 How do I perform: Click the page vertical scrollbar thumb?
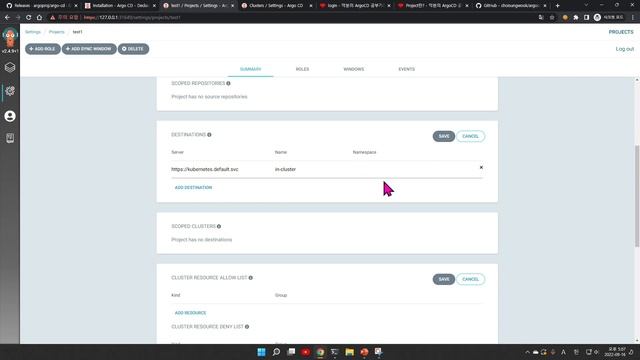[x=637, y=196]
